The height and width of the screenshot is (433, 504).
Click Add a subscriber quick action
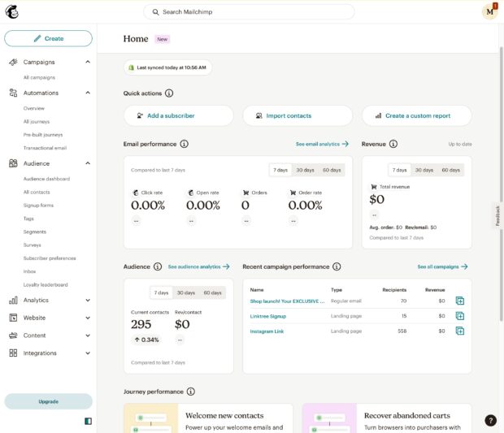pyautogui.click(x=179, y=115)
